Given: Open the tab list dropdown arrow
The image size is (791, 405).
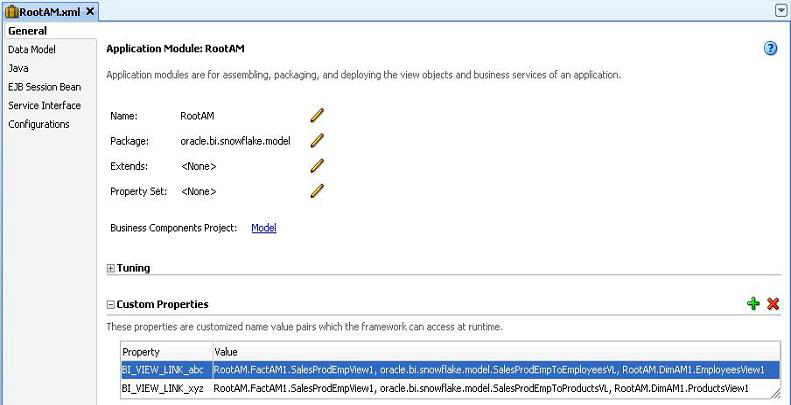Looking at the screenshot, I should 781,12.
